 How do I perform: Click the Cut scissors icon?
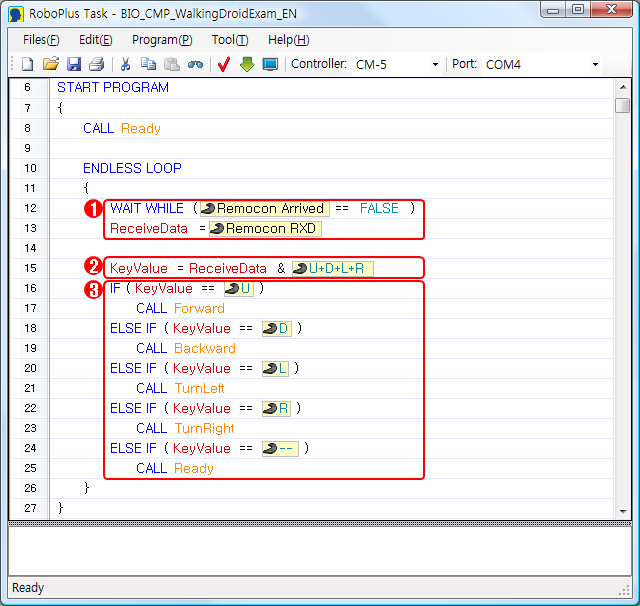126,64
